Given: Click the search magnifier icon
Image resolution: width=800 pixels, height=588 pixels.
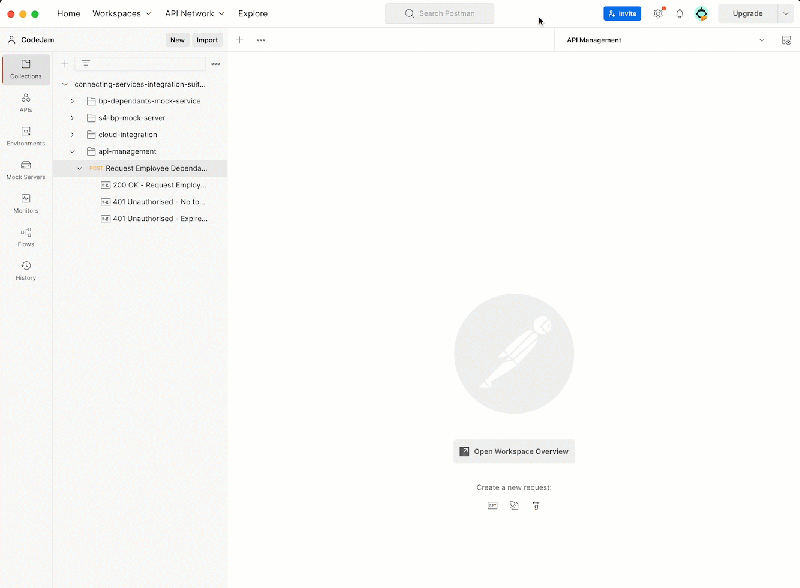Looking at the screenshot, I should [x=409, y=13].
